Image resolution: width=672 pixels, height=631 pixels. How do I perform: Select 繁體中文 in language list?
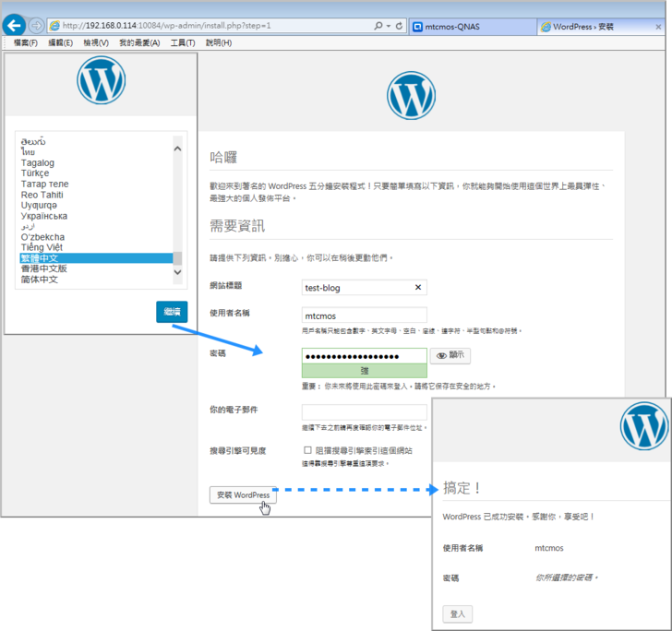(96, 258)
